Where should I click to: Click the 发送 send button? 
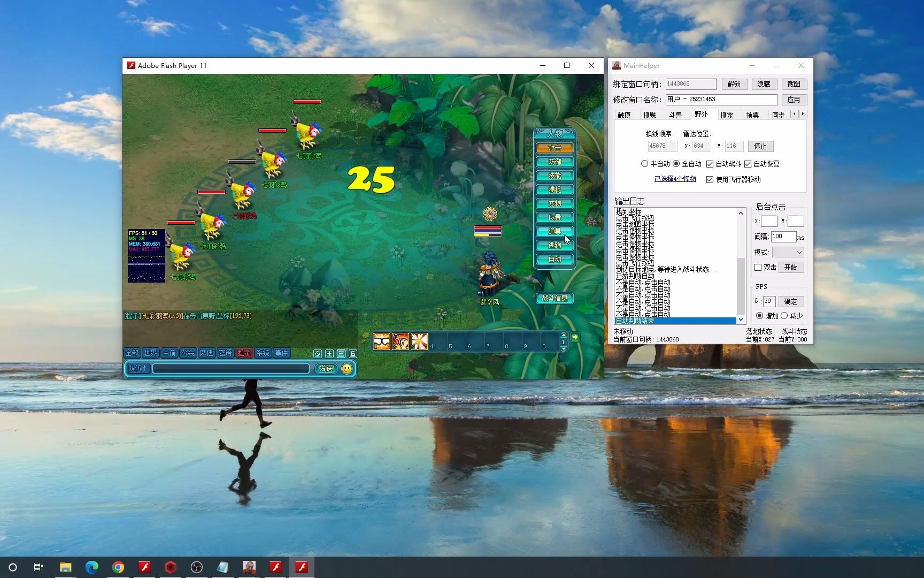[x=326, y=369]
